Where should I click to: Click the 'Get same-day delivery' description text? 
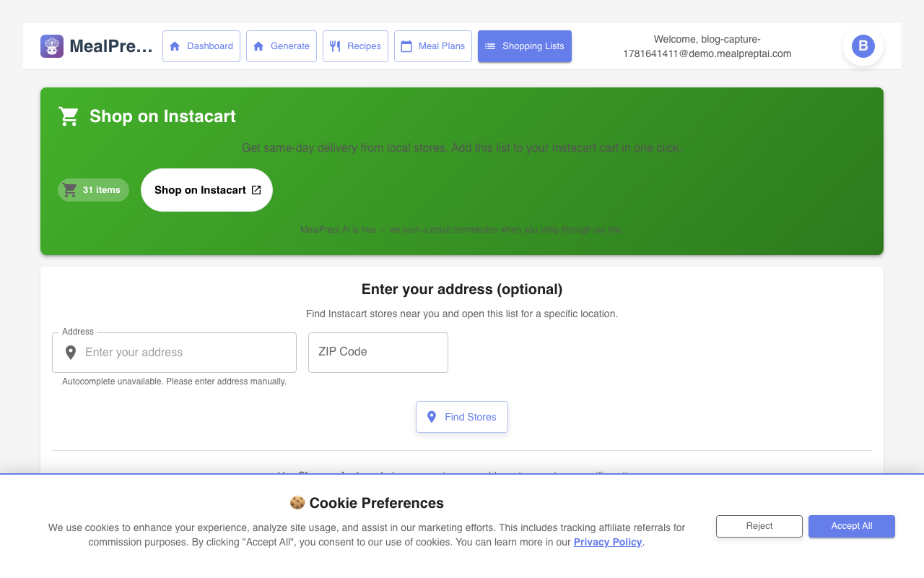[x=462, y=147]
